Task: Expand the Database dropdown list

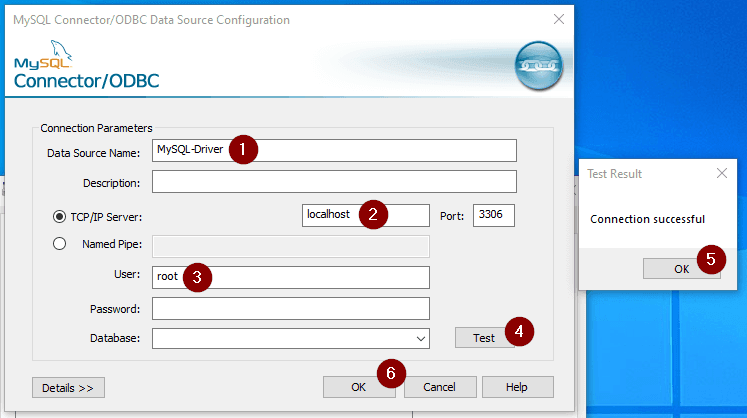Action: coord(420,338)
